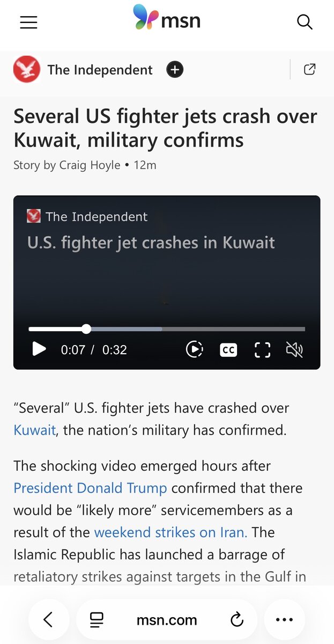The height and width of the screenshot is (644, 334).
Task: Open the hamburger navigation menu
Action: [28, 22]
